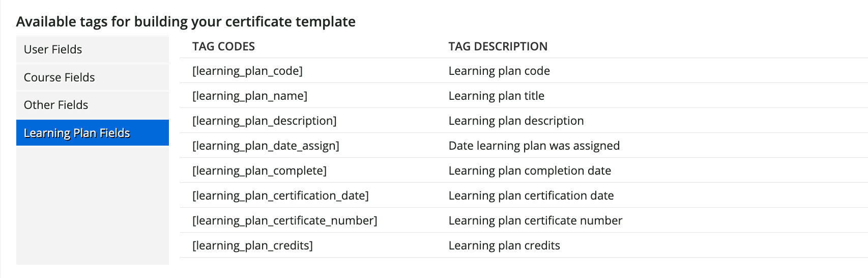
Task: Pick the [learning_plan_date_assign] tag code
Action: 266,146
